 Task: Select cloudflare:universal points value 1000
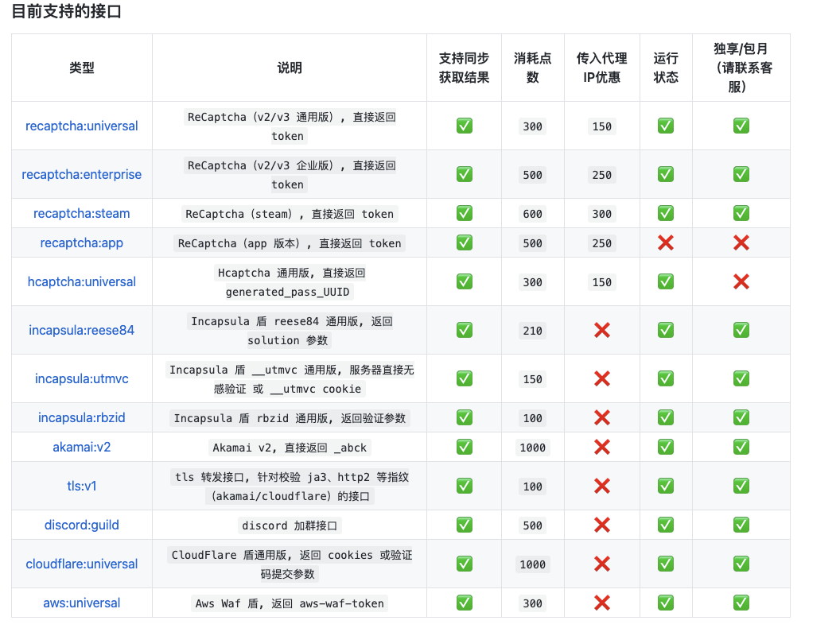[x=532, y=564]
